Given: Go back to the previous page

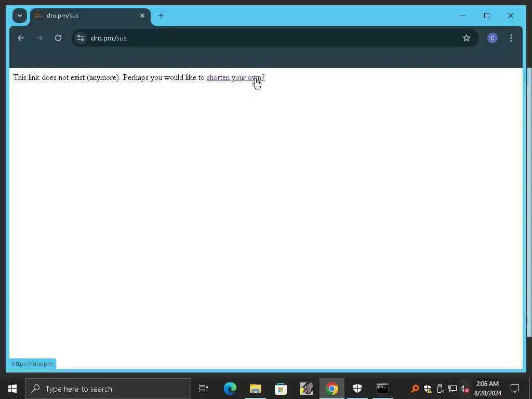Looking at the screenshot, I should coord(21,38).
